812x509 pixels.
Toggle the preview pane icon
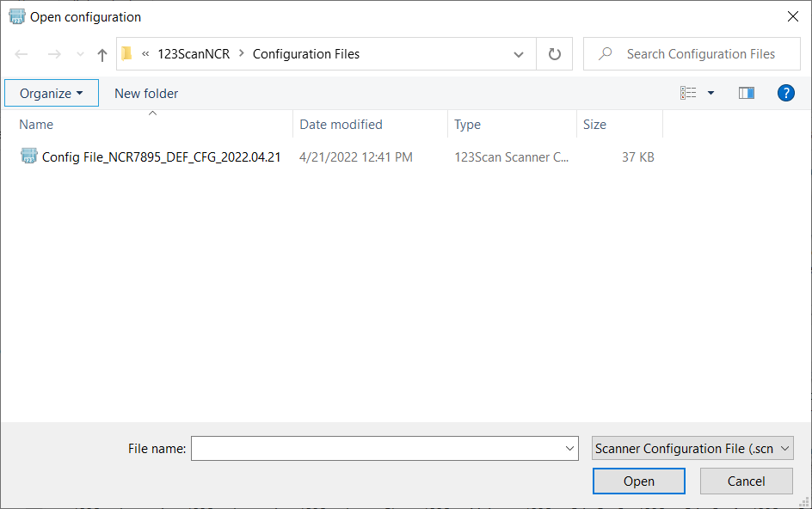coord(746,93)
